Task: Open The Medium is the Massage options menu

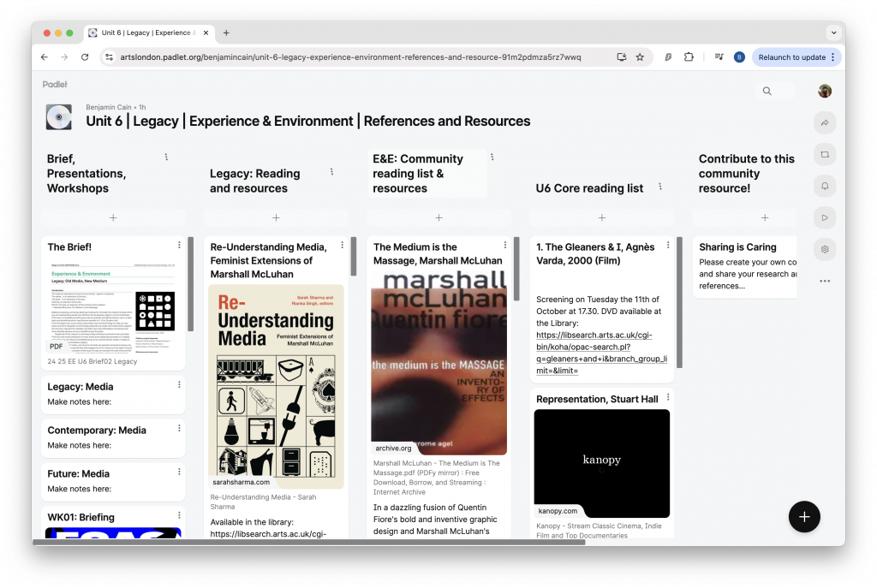Action: pyautogui.click(x=505, y=245)
